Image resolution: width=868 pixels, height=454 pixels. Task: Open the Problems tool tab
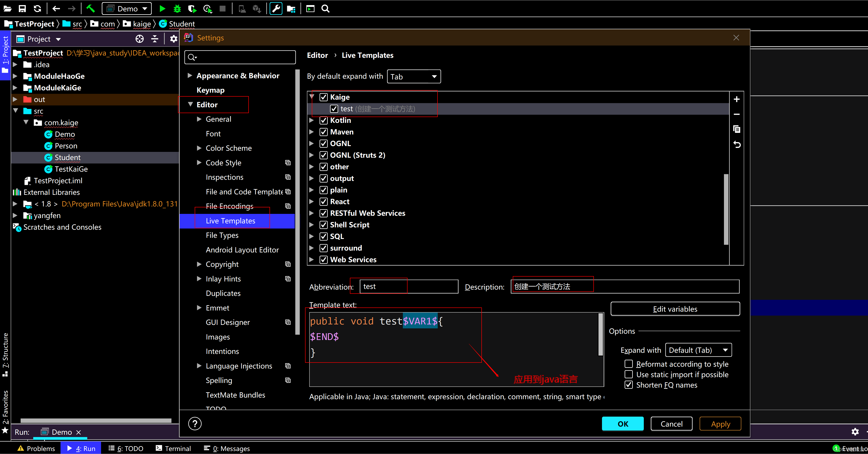point(36,449)
